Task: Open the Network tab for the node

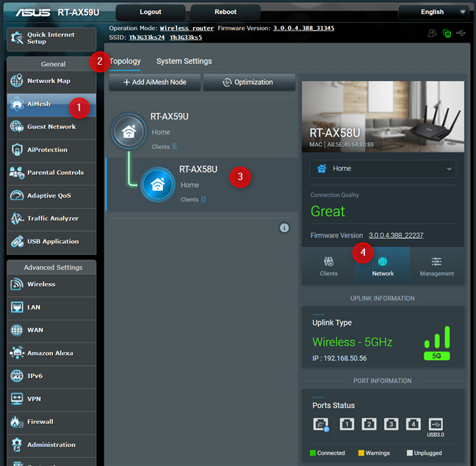Action: 383,266
